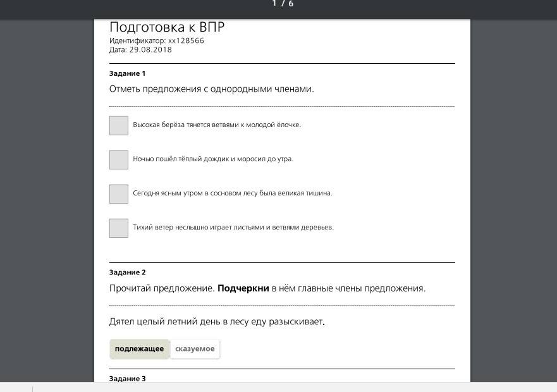Click the bold word 'Подчеркни' in instructions

[243, 288]
